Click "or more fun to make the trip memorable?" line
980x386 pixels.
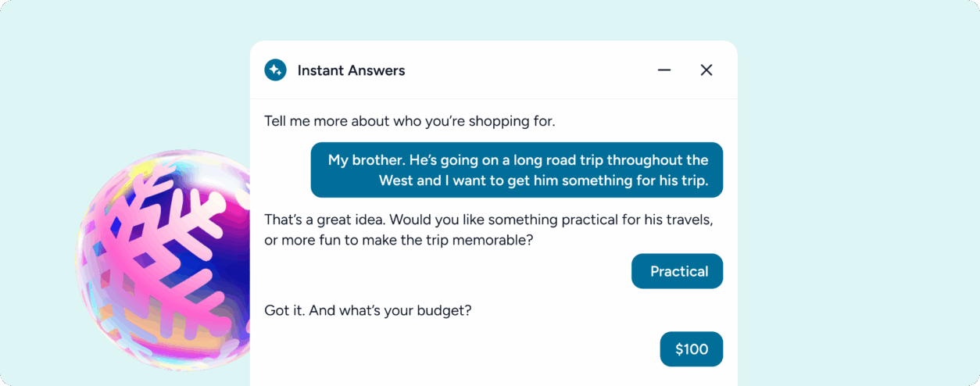399,240
